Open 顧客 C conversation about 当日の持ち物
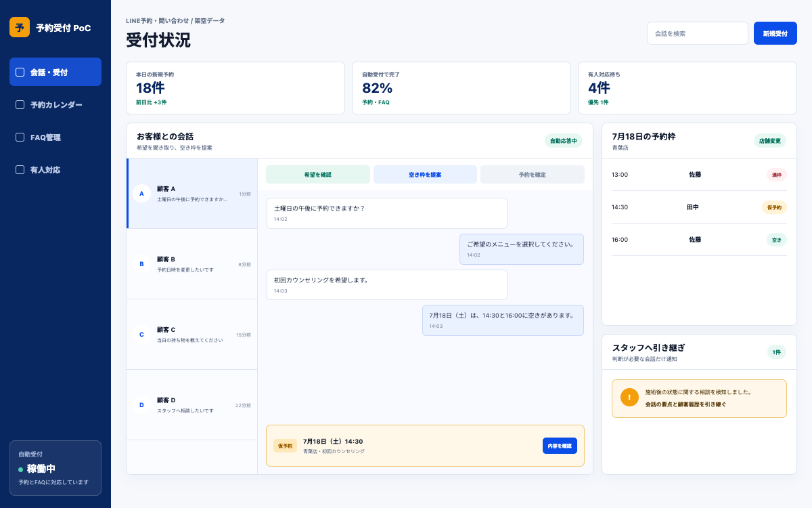The height and width of the screenshot is (508, 812). pos(192,335)
